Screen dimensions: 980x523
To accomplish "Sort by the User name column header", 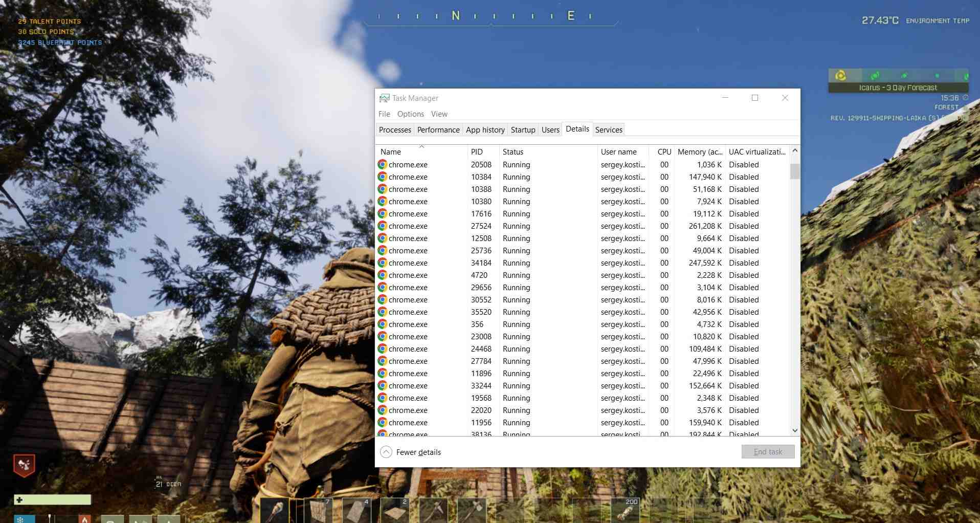I will [x=623, y=151].
